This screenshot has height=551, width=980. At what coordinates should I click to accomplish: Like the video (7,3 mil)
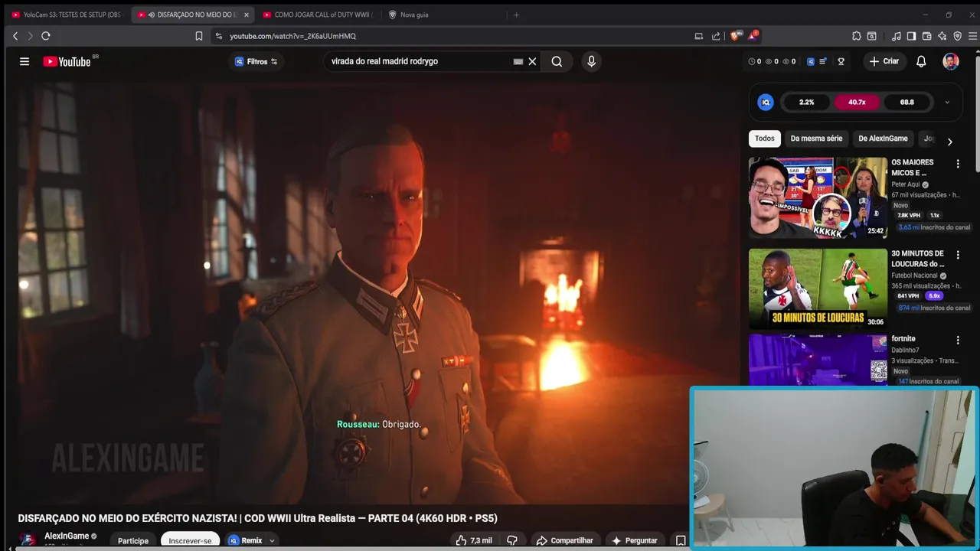[x=474, y=540]
